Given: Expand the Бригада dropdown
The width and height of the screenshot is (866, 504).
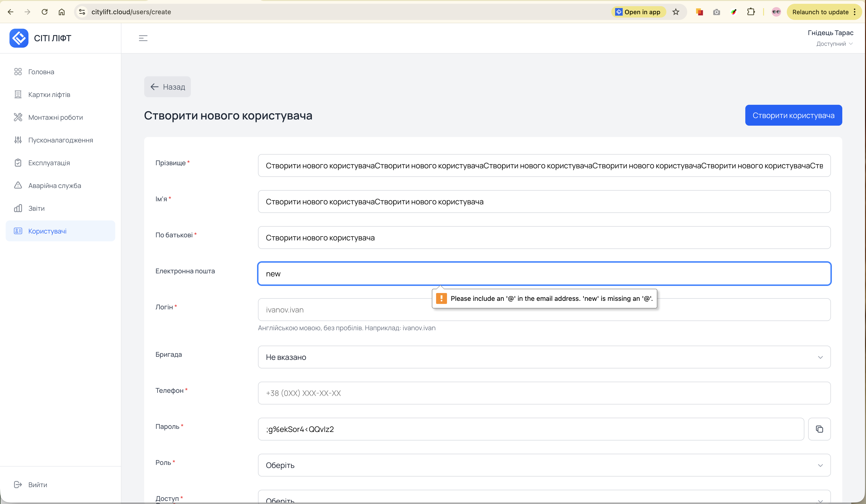Looking at the screenshot, I should [544, 357].
